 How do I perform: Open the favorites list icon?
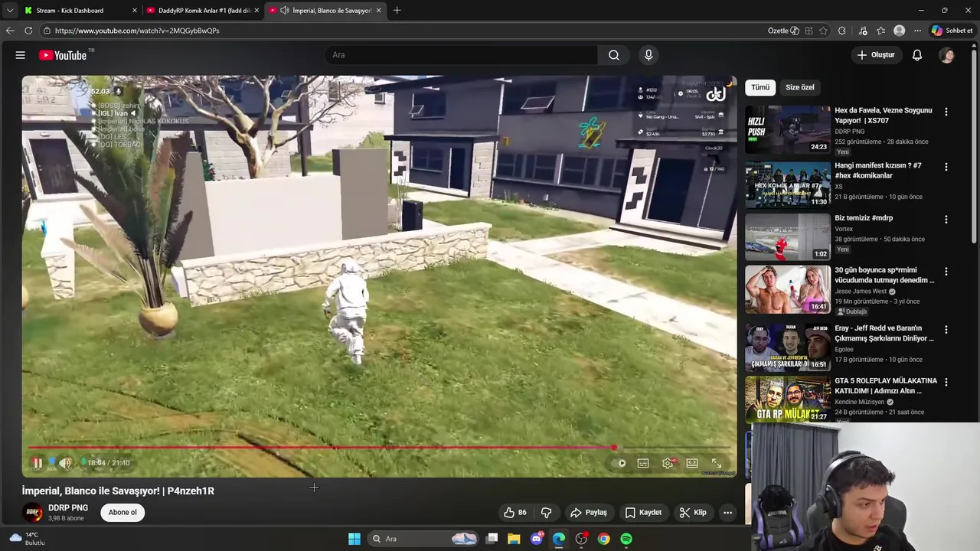point(881,31)
